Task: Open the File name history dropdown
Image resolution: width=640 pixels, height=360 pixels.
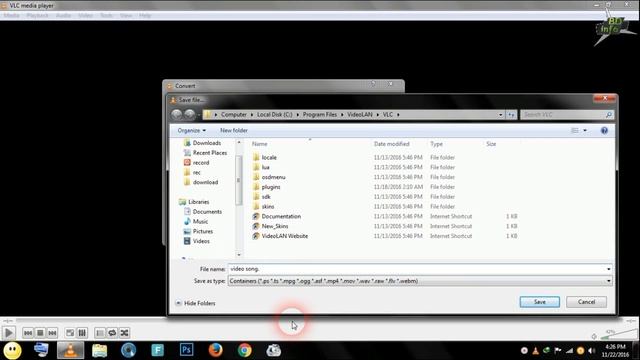Action: click(609, 269)
